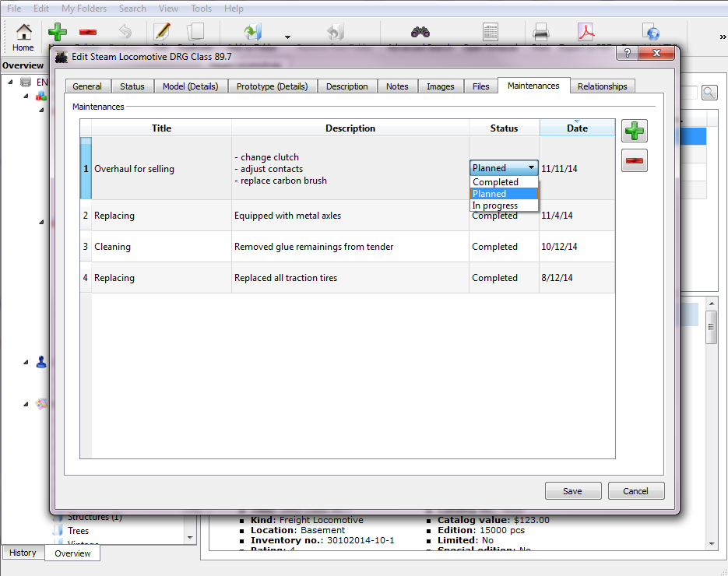This screenshot has height=576, width=728.
Task: Click the printer icon in toolbar
Action: pos(540,32)
